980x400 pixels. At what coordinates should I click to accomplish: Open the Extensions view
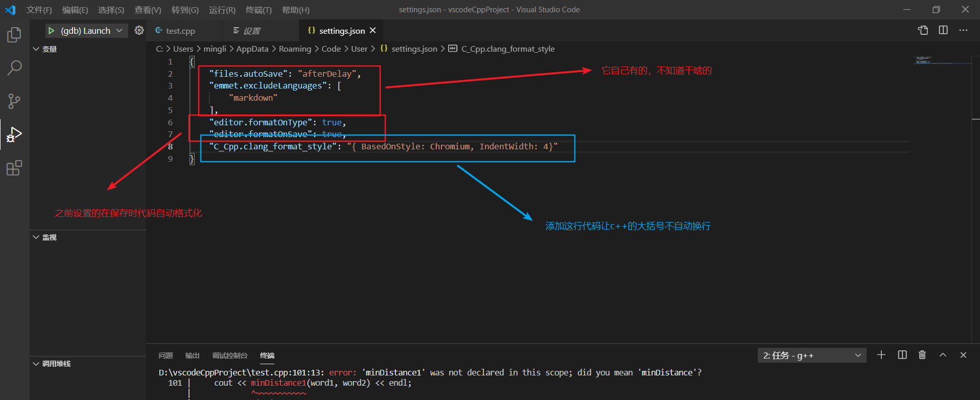click(x=14, y=168)
